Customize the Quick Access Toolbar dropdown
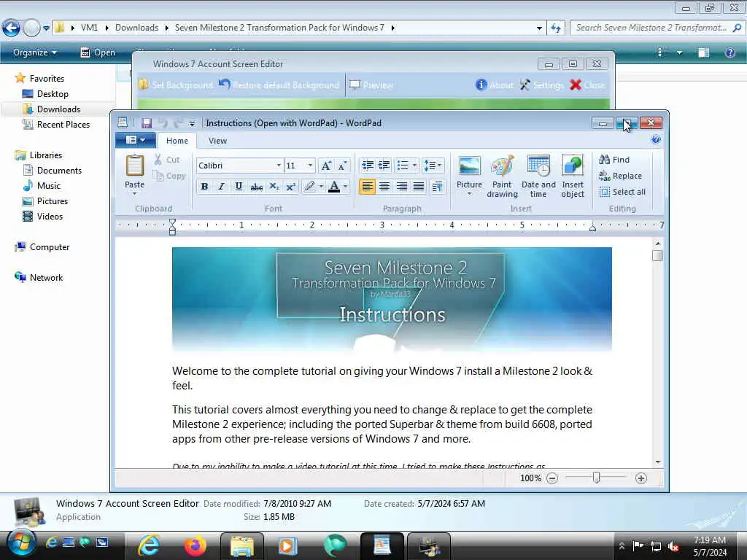Viewport: 747px width, 560px height. [192, 123]
